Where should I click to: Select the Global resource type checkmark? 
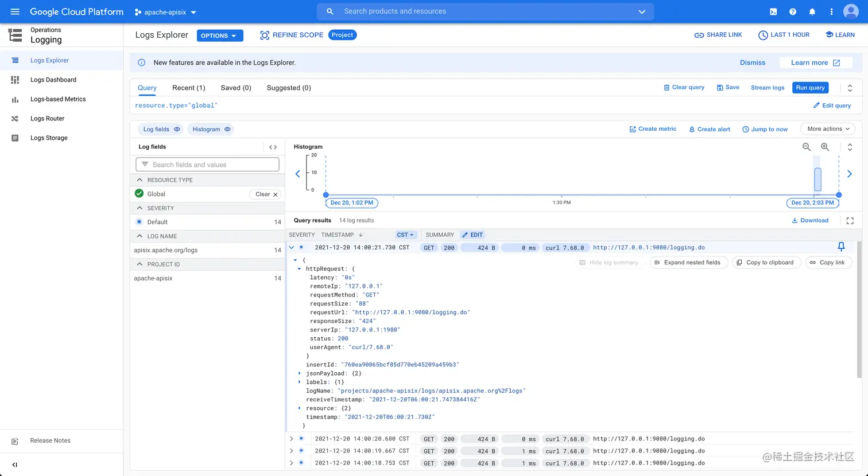tap(139, 194)
